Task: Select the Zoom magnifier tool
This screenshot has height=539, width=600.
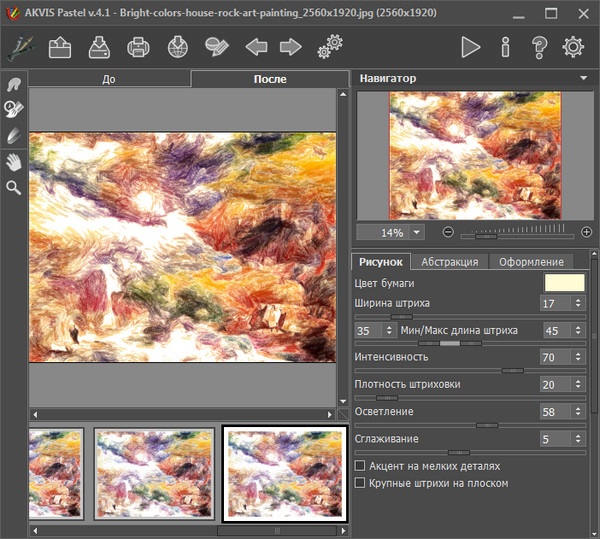Action: point(14,187)
